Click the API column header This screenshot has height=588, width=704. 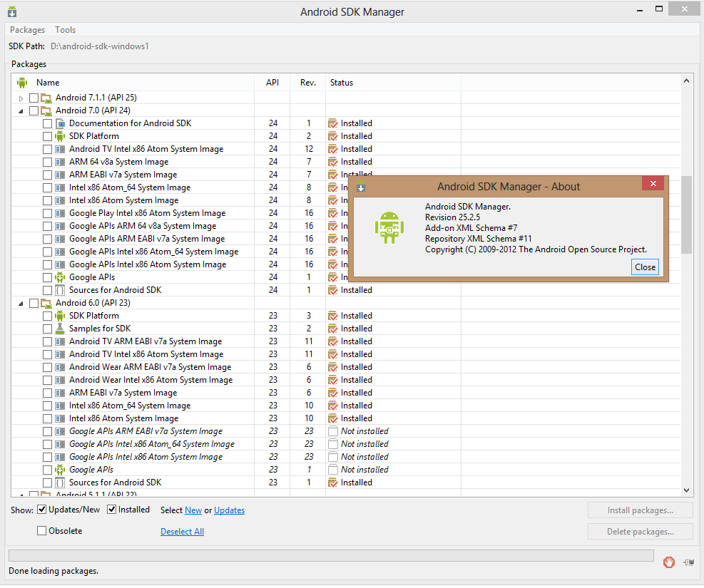click(272, 83)
